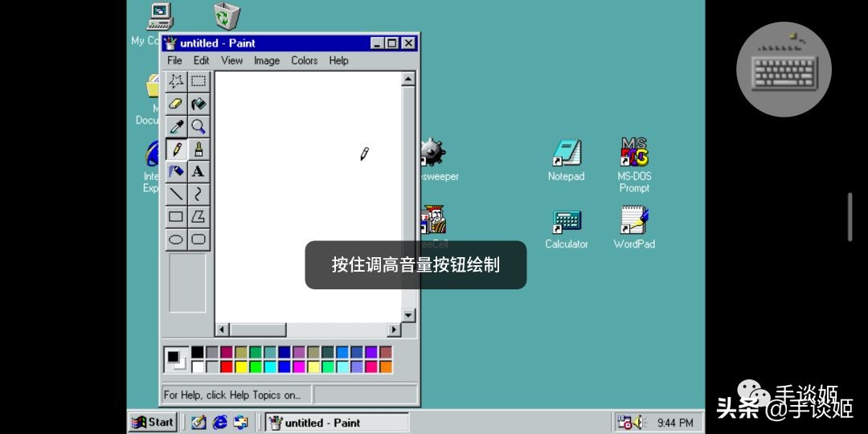Pick the magenta color swatch
Screen dimensions: 868x434
299,366
